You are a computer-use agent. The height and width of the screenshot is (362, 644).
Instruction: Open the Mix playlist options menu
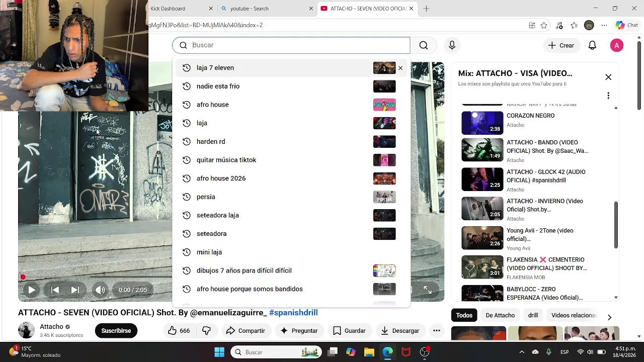pos(608,96)
